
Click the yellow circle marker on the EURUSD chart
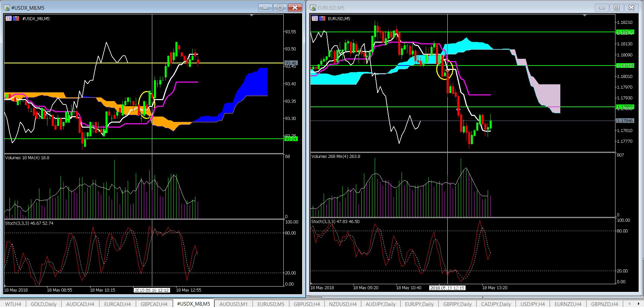point(445,69)
